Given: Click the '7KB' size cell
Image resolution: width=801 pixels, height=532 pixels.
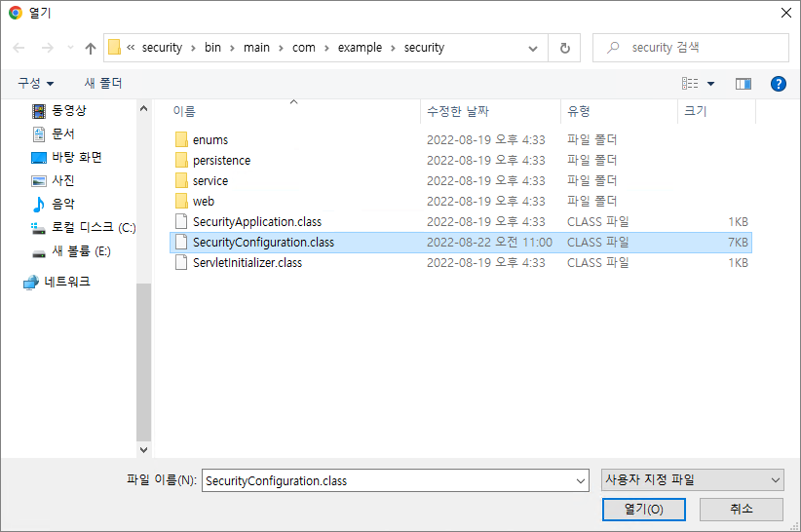Looking at the screenshot, I should point(739,242).
